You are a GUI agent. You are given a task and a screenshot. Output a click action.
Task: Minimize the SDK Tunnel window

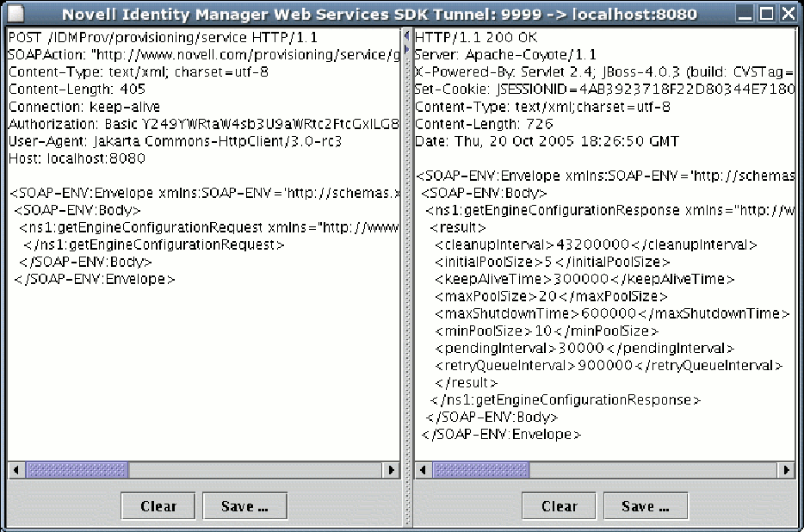(745, 13)
